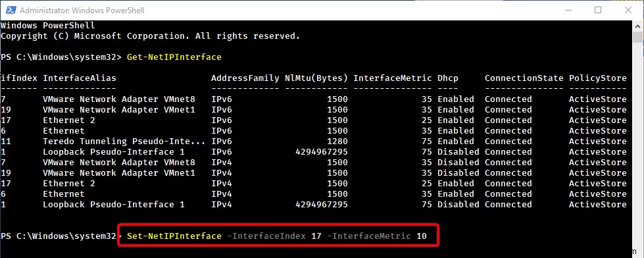
Task: Click Loopback Pseudo-Interface 1 in IPv4 row
Action: coord(114,205)
